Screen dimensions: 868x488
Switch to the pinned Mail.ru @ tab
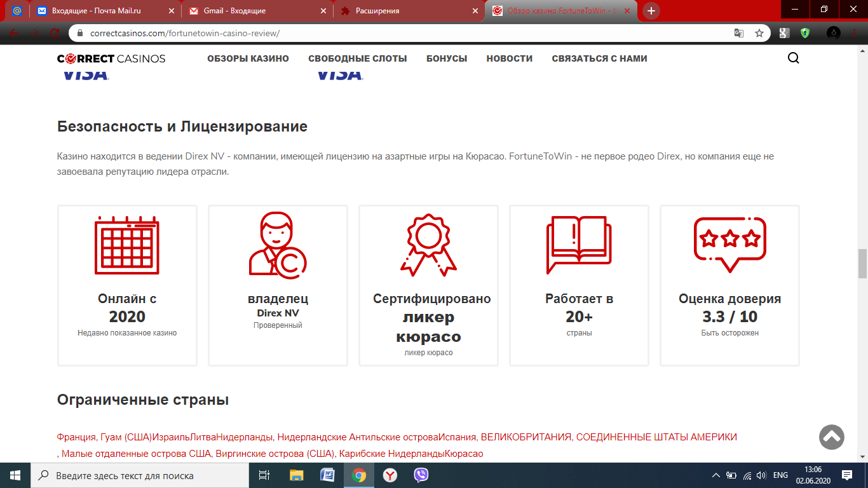(x=17, y=11)
